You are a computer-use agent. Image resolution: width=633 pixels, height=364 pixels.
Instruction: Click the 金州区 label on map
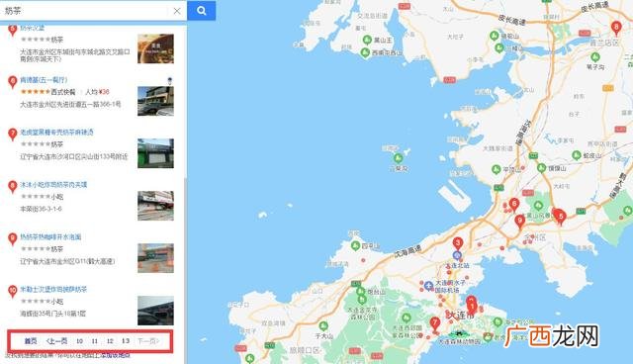tap(534, 236)
